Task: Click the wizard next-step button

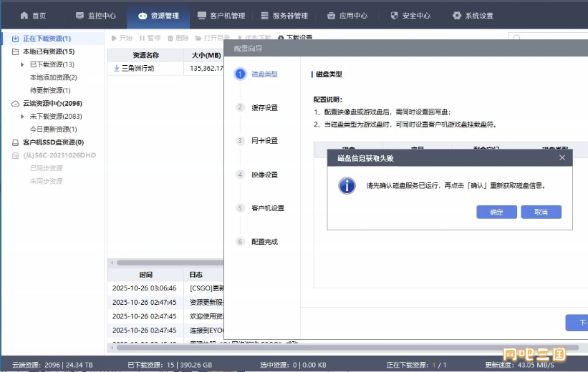Action: pyautogui.click(x=577, y=323)
